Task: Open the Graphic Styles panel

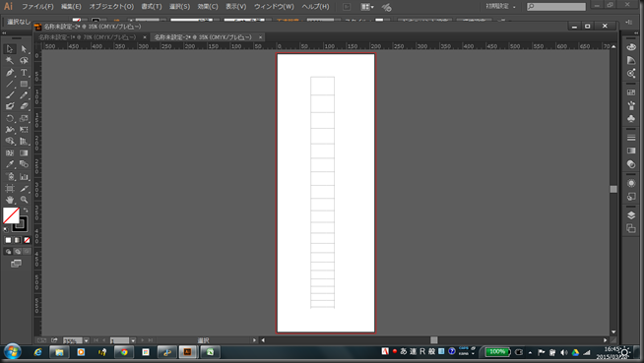Action: 631,197
